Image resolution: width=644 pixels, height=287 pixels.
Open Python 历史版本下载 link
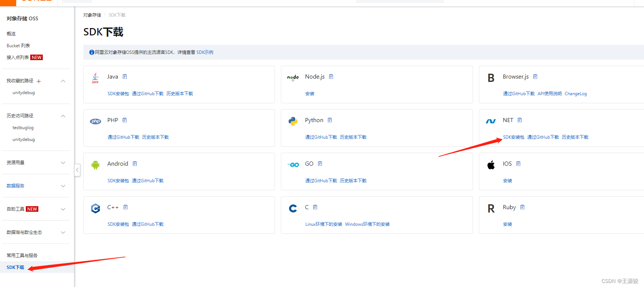coord(353,137)
